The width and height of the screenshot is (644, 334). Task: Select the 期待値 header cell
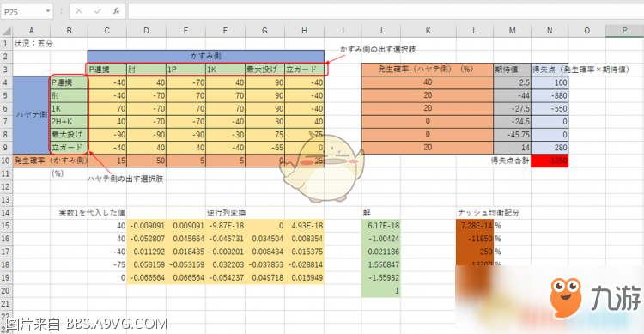pos(512,70)
